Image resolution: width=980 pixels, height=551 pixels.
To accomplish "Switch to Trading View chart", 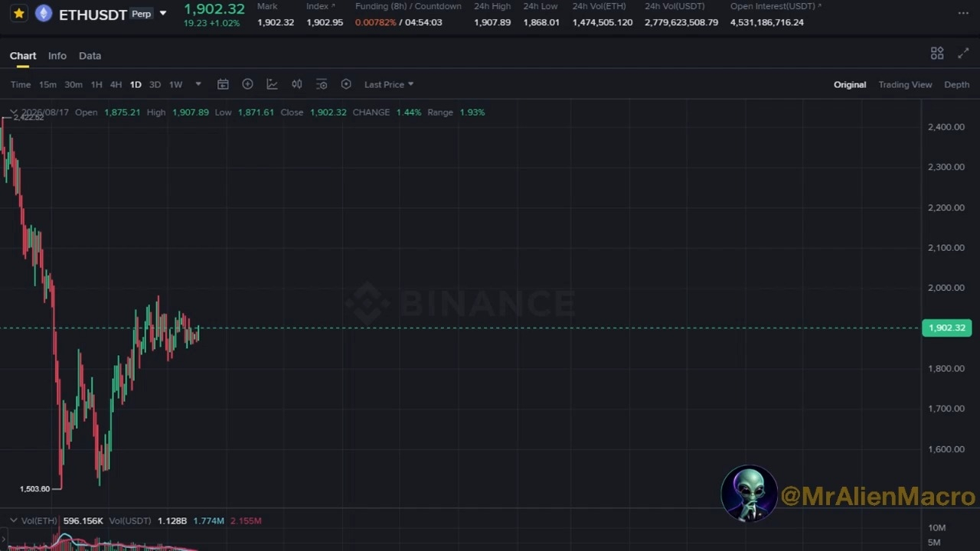I will point(905,84).
